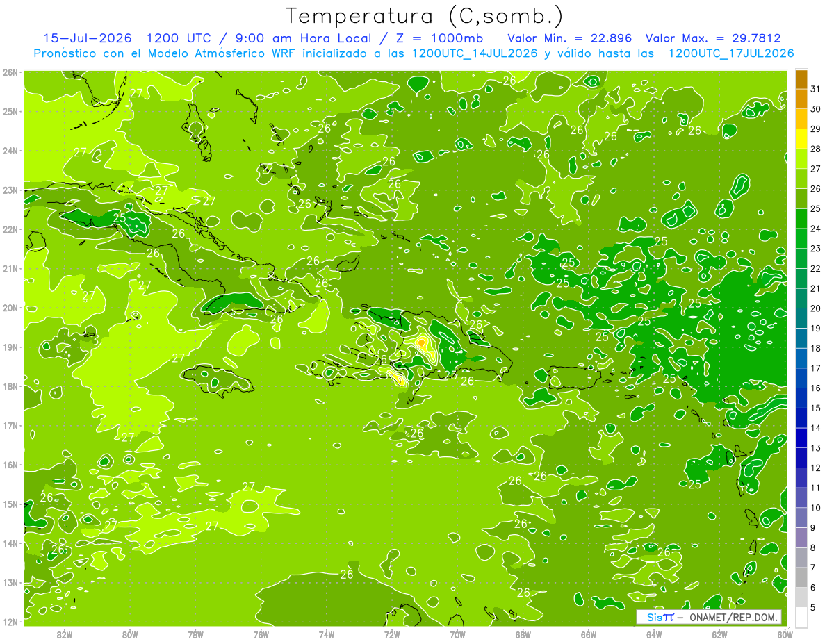Click the '70W' longitude axis label

tap(457, 634)
